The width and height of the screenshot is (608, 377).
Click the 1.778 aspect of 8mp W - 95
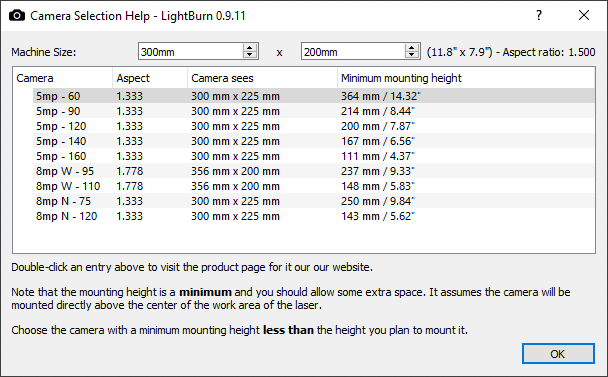click(x=130, y=171)
